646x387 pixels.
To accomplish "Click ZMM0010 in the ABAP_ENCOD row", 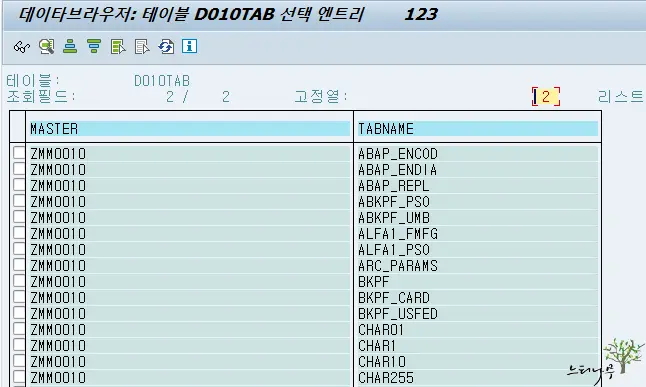I will [x=189, y=154].
